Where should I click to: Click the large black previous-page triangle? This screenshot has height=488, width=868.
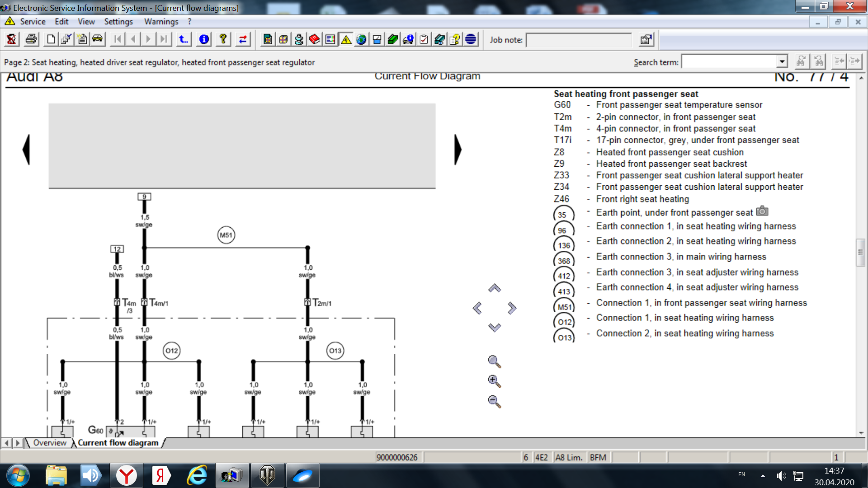pyautogui.click(x=26, y=150)
